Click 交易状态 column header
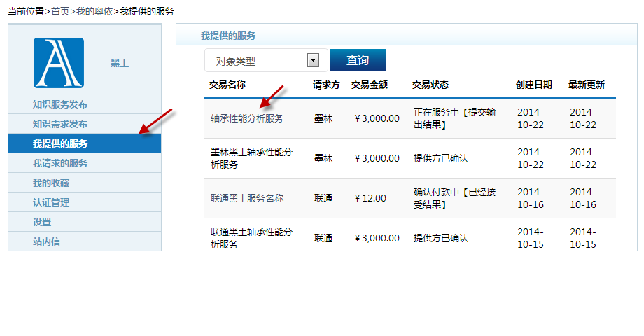 (x=430, y=85)
